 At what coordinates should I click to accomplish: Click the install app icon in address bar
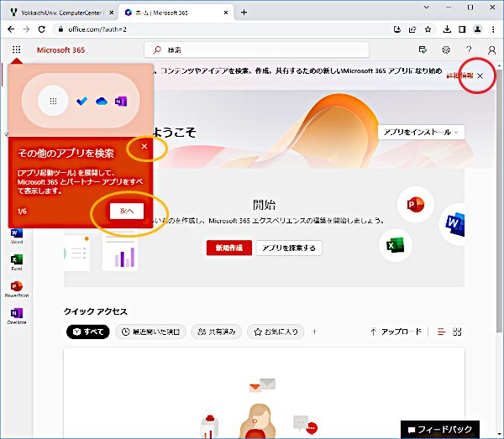(x=397, y=29)
